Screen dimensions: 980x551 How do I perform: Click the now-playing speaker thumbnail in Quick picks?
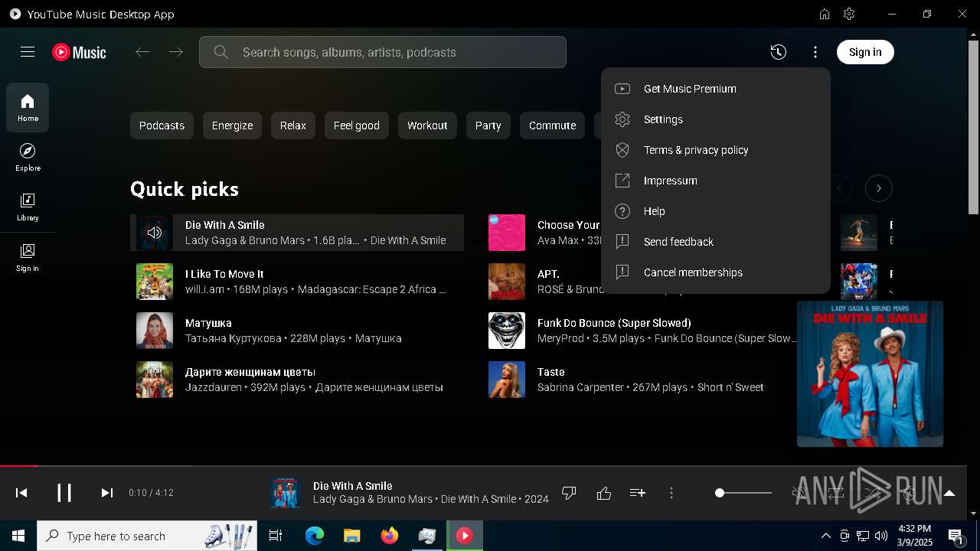point(155,233)
